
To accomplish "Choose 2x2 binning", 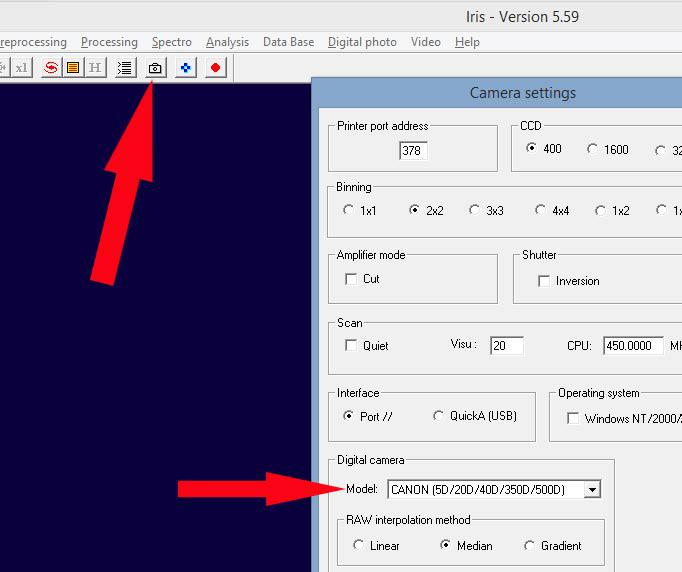I will click(x=414, y=210).
